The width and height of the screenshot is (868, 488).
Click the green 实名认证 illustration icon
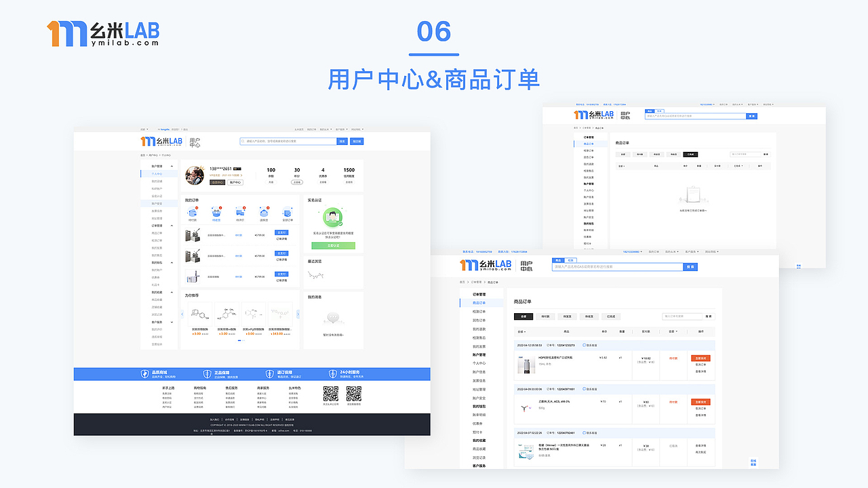coord(332,218)
